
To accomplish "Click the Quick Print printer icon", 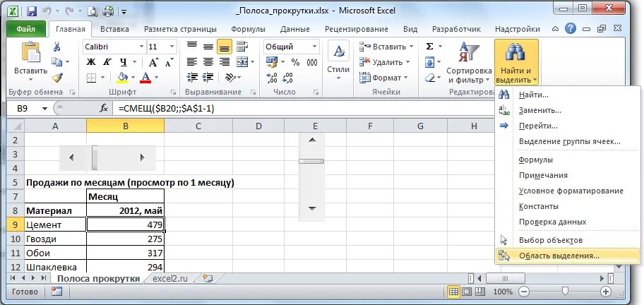I will 108,11.
